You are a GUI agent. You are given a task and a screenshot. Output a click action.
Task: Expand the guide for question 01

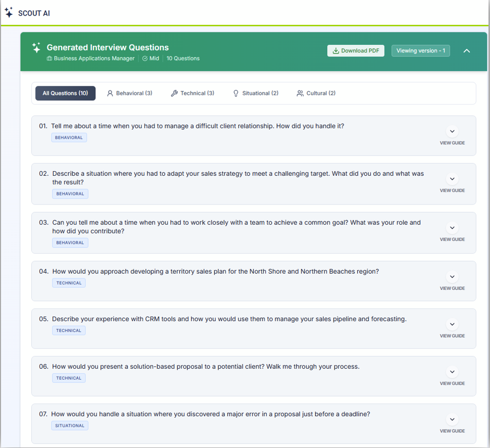[x=452, y=132]
